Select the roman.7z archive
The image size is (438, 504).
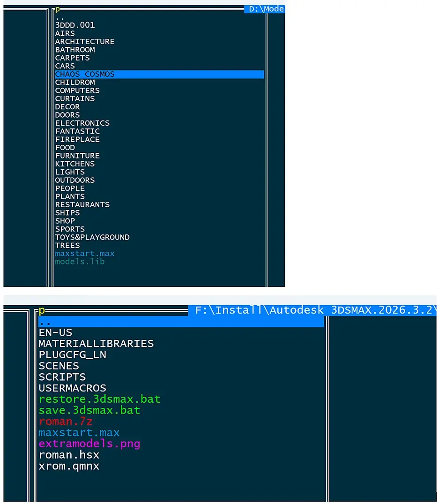pyautogui.click(x=66, y=421)
